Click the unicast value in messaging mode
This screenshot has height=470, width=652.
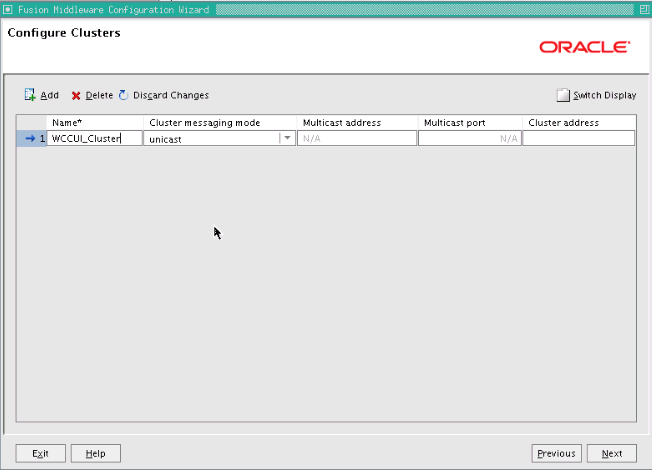(165, 139)
